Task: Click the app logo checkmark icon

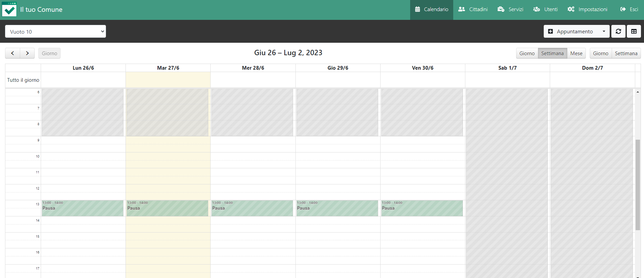Action: (9, 9)
